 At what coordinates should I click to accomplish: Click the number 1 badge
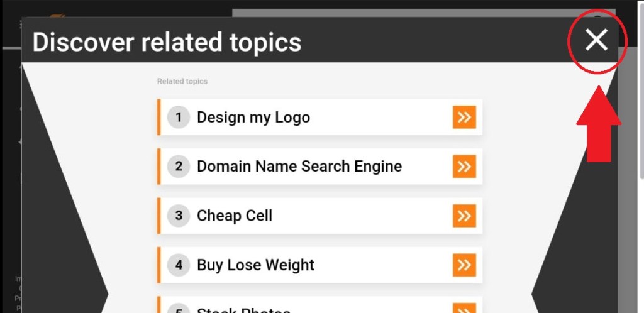point(179,117)
